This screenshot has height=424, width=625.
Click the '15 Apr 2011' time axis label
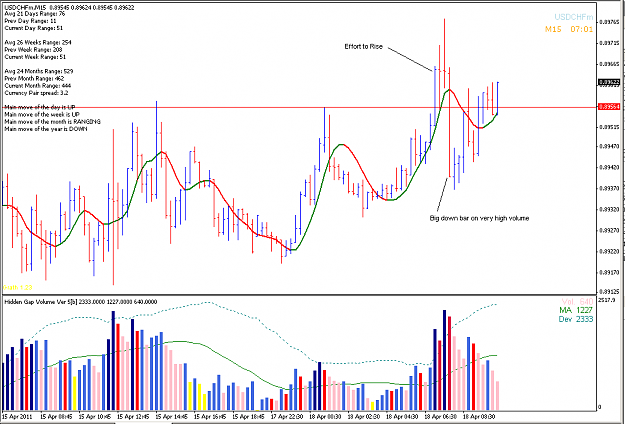[x=18, y=416]
